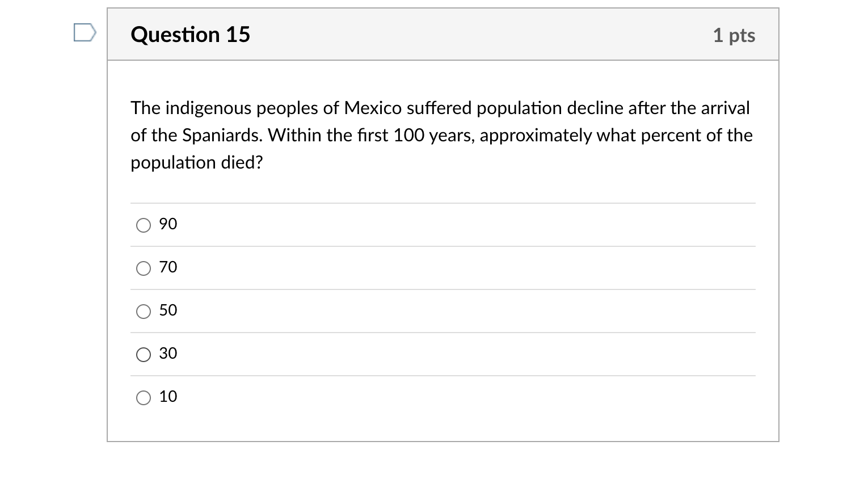Select the radio button for answer 70
868x479 pixels.
[144, 268]
